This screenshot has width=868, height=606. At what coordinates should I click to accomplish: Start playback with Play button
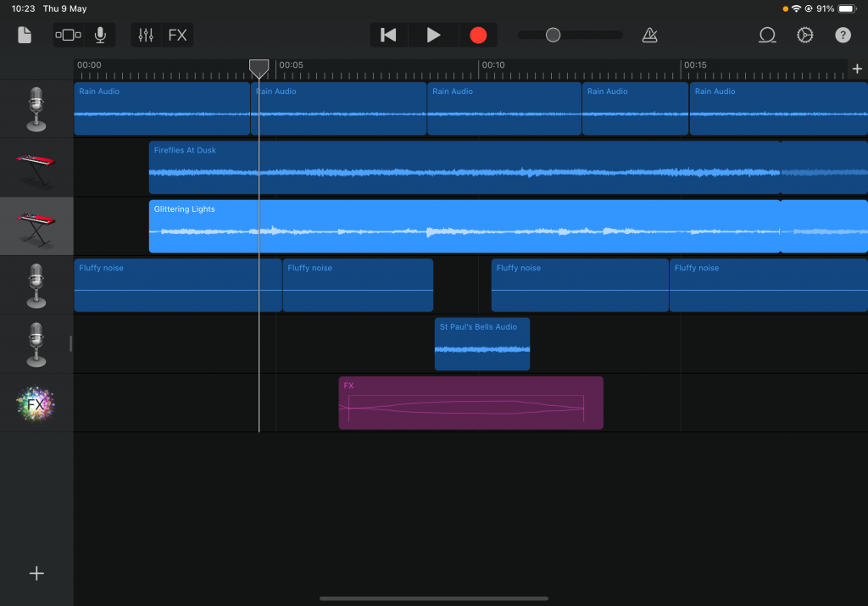coord(433,36)
